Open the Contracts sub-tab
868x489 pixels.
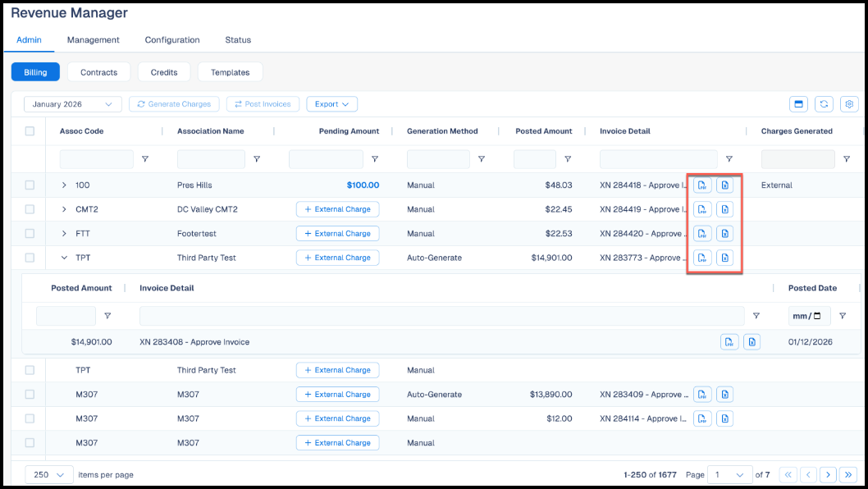coord(98,72)
